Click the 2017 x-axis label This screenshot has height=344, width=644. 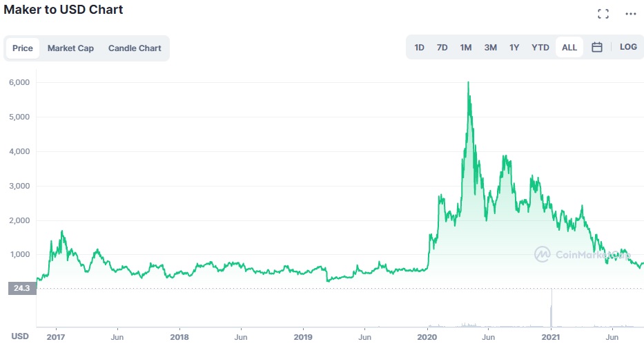(55, 337)
